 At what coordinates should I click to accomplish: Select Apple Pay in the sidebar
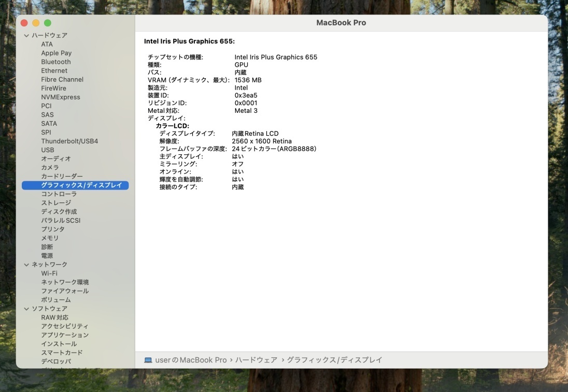[56, 53]
